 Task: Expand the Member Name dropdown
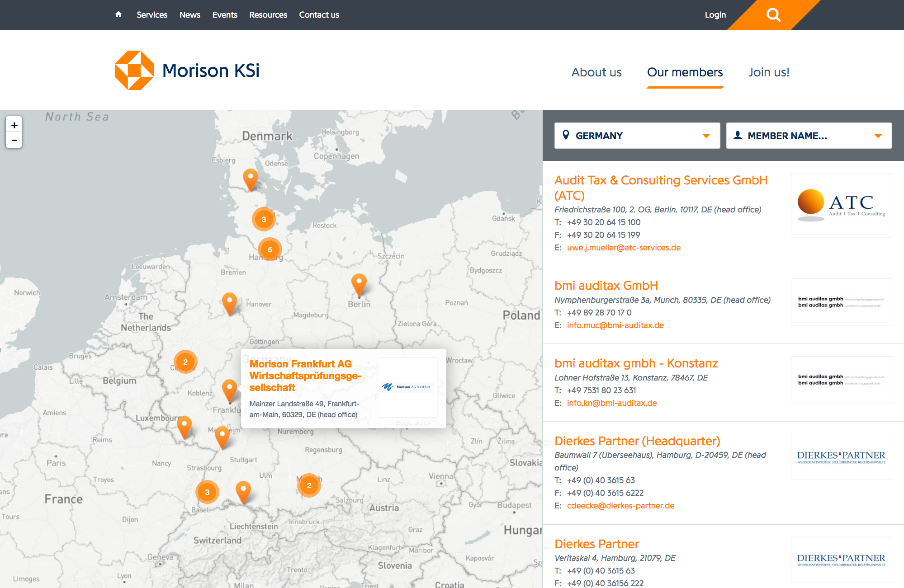[809, 136]
